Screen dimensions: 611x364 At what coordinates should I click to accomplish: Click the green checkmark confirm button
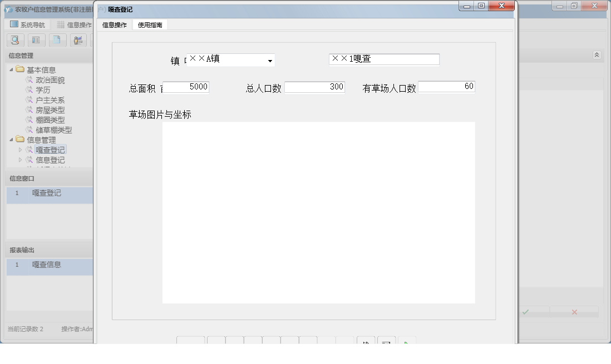(x=526, y=312)
